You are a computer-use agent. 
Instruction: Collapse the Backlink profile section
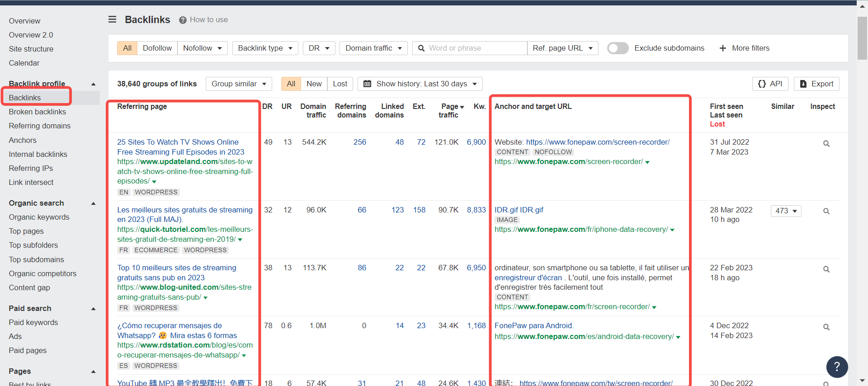pyautogui.click(x=93, y=84)
